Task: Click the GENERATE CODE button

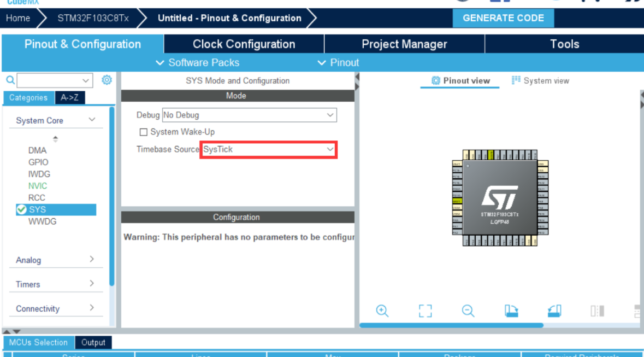Action: click(x=503, y=18)
